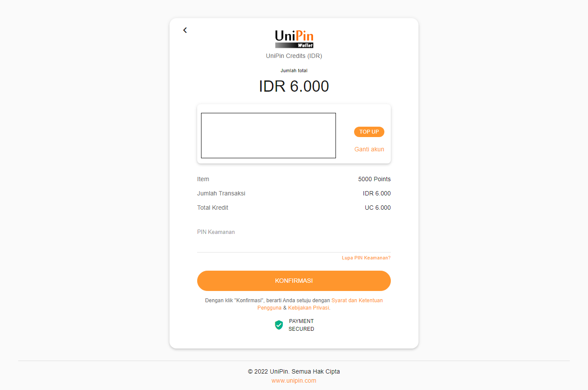The height and width of the screenshot is (390, 588).
Task: Visit the www.unipin.com footer link
Action: pos(294,380)
